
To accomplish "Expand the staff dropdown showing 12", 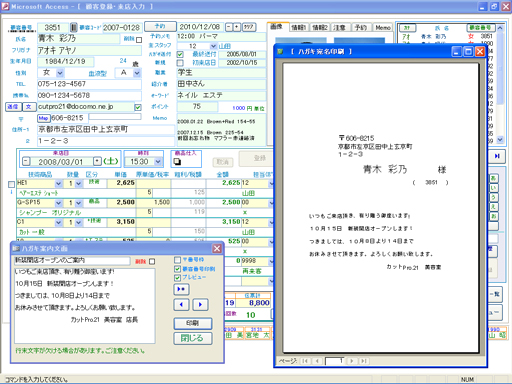I will (213, 46).
